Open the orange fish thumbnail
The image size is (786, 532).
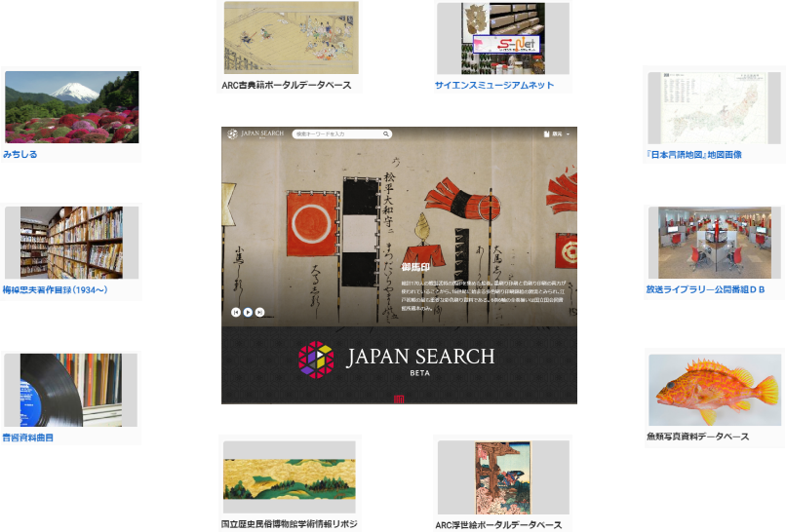pos(715,391)
